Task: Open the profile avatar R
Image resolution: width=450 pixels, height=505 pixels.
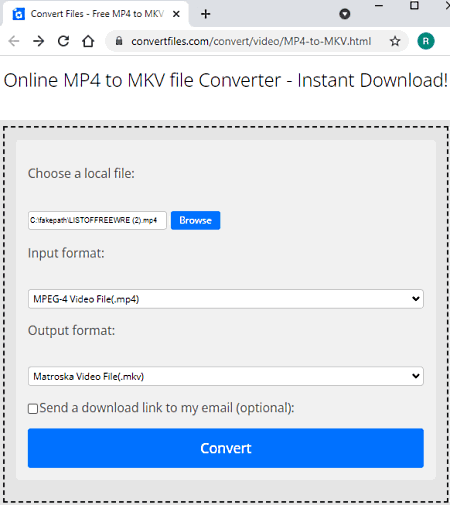Action: (x=426, y=41)
